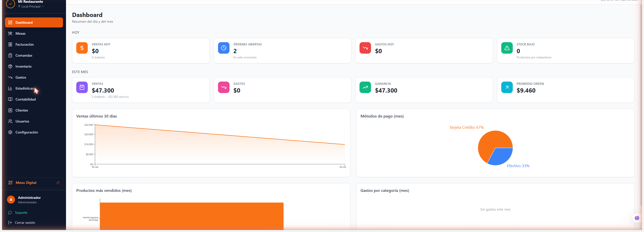Viewport: 644px width, 232px height.
Task: Click the Mesas utensils icon
Action: pyautogui.click(x=10, y=33)
